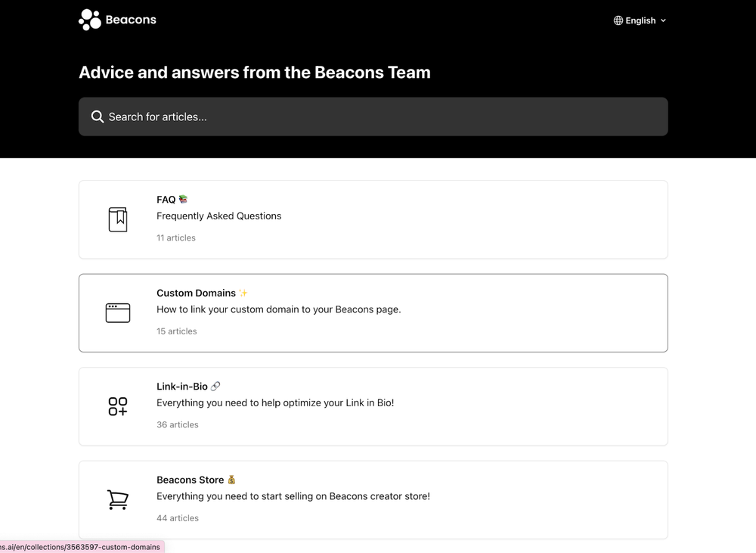Click the shopping cart icon for Beacons Store
This screenshot has height=553, width=756.
tap(118, 499)
